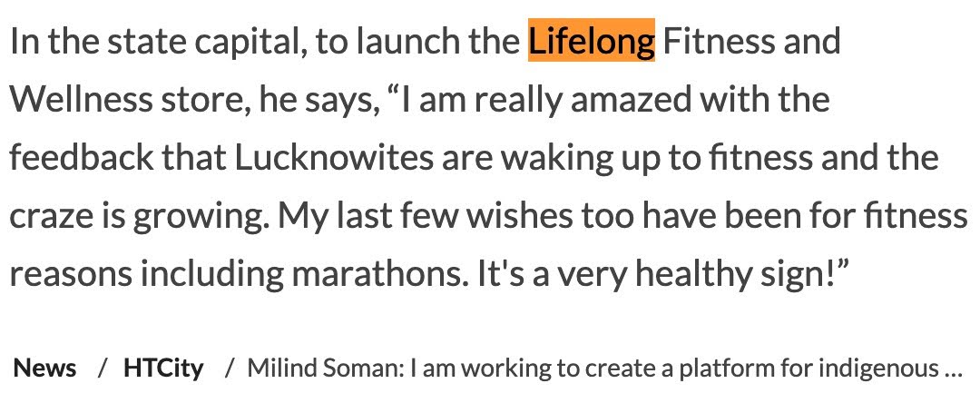Click the orange highlighted word Lifelong
The image size is (980, 403).
point(592,41)
